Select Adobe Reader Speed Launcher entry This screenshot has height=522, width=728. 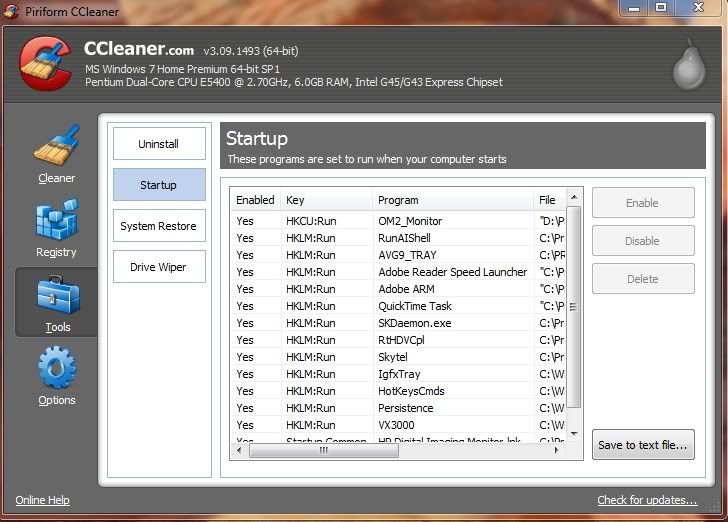click(398, 272)
